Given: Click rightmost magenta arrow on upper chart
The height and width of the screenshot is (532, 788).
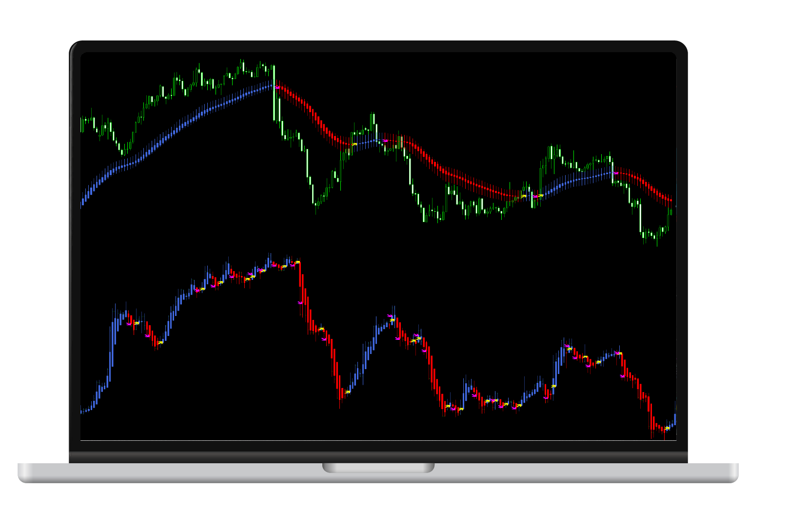Looking at the screenshot, I should coord(616,173).
